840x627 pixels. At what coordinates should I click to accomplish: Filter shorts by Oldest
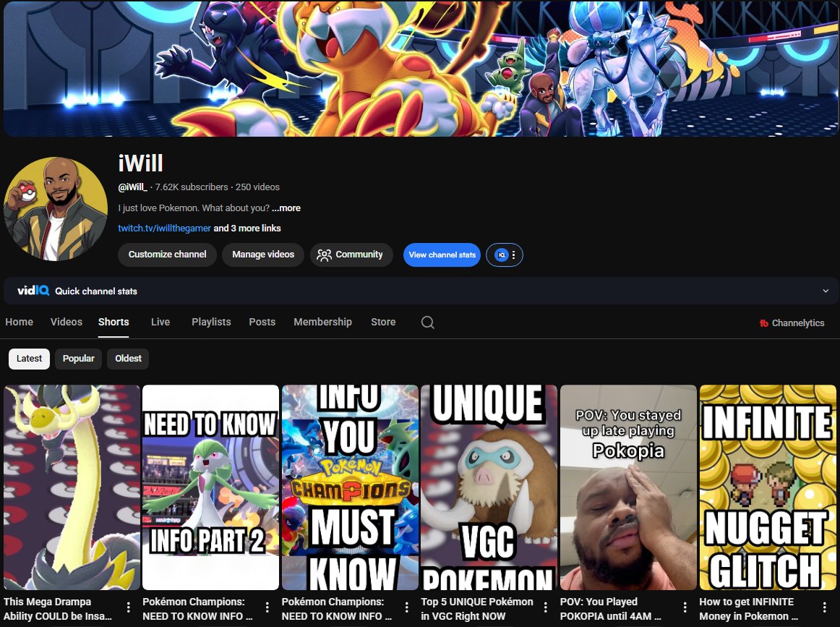click(128, 359)
